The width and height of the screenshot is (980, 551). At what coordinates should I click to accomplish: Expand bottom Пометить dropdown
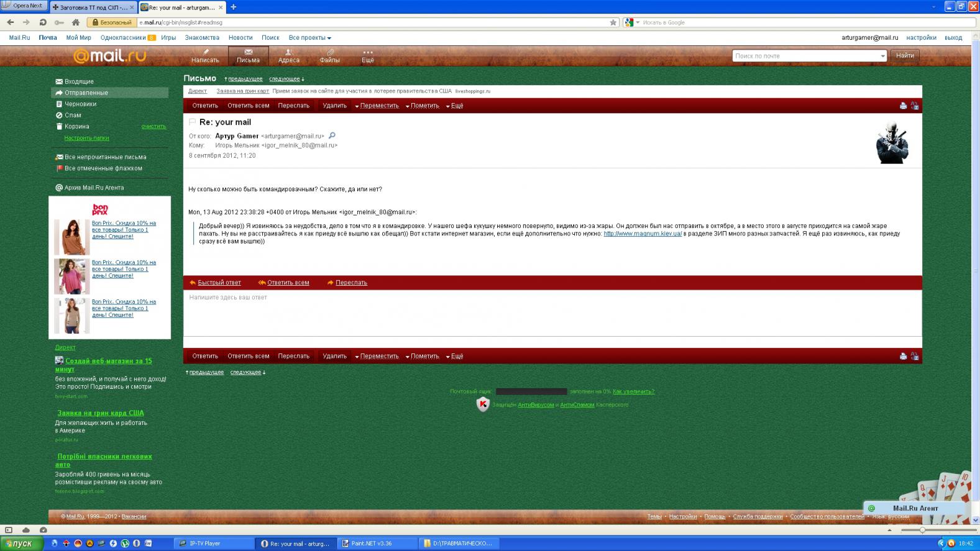click(x=422, y=356)
